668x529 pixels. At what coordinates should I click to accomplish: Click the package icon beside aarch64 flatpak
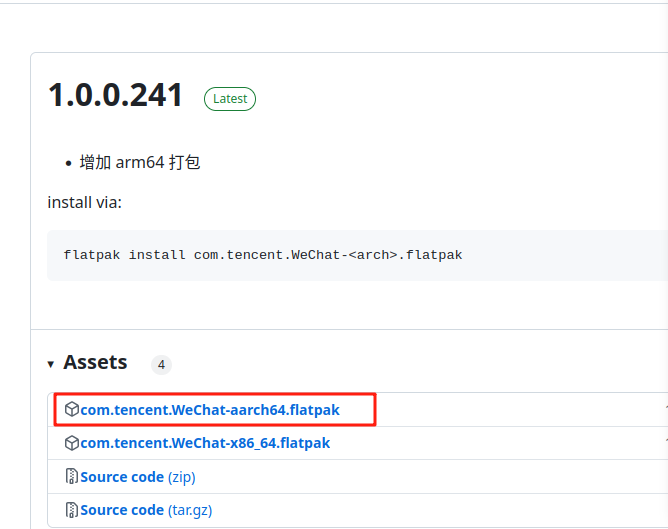pyautogui.click(x=72, y=409)
